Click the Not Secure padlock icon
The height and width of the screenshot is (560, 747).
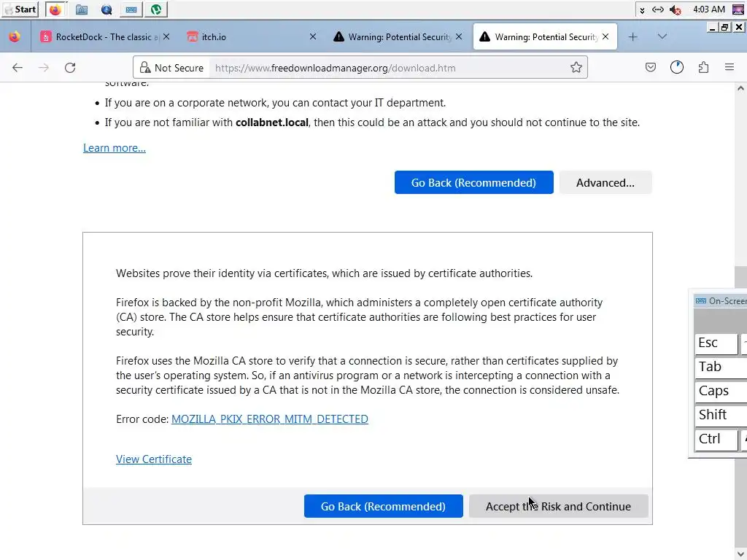[145, 68]
